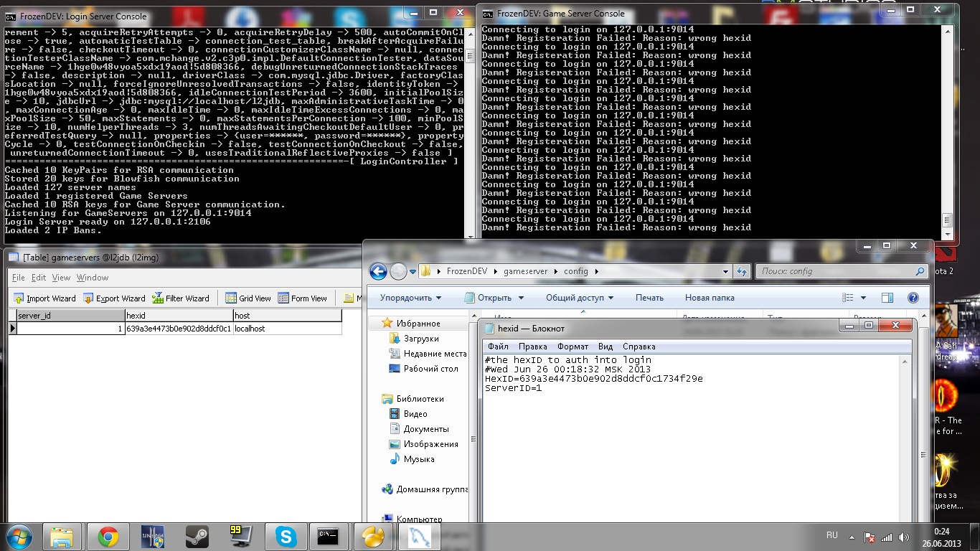Screen dimensions: 980x551
Task: Click the config breadcrumb in address bar
Action: pyautogui.click(x=575, y=271)
